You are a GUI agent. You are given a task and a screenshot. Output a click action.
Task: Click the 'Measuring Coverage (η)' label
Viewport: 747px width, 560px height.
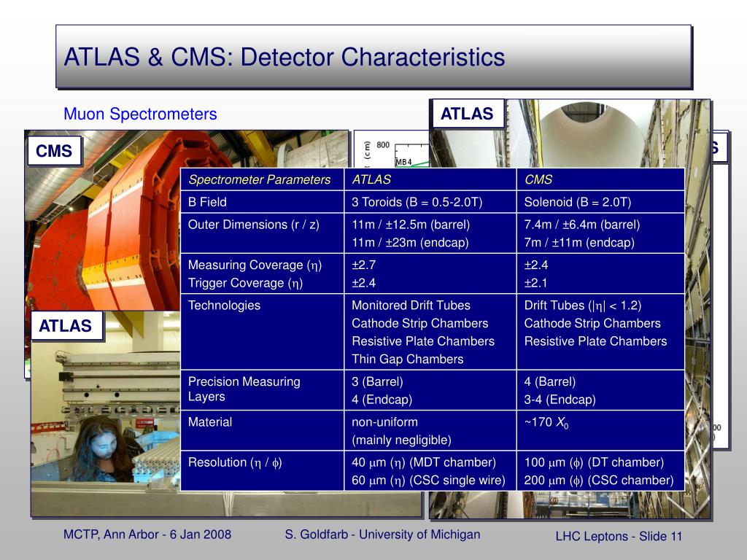pyautogui.click(x=255, y=265)
